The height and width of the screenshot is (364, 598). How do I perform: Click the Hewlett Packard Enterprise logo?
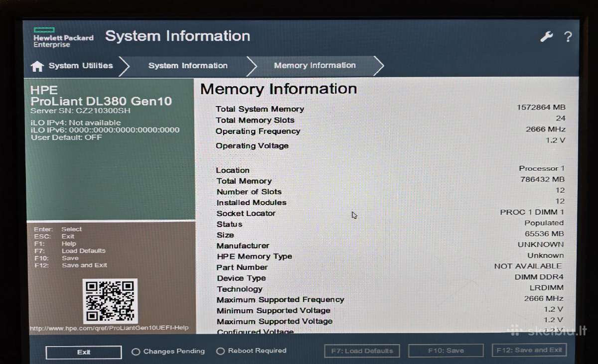63,38
